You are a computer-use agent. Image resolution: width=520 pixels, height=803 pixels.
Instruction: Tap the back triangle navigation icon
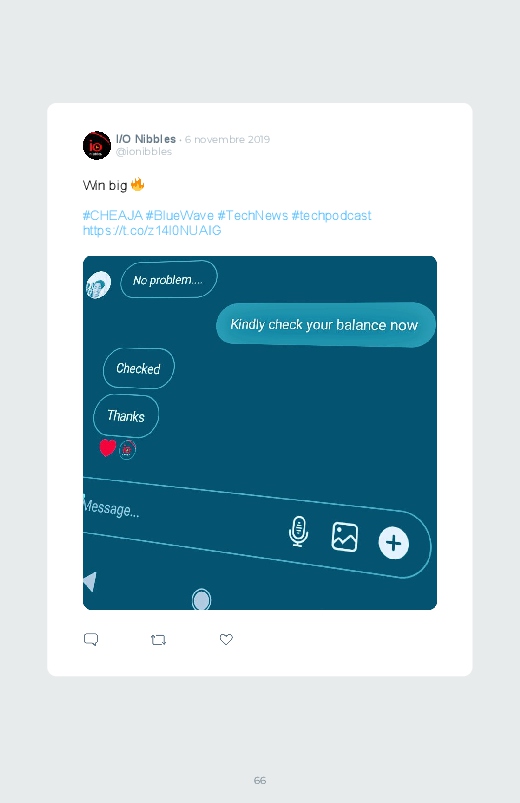point(90,581)
